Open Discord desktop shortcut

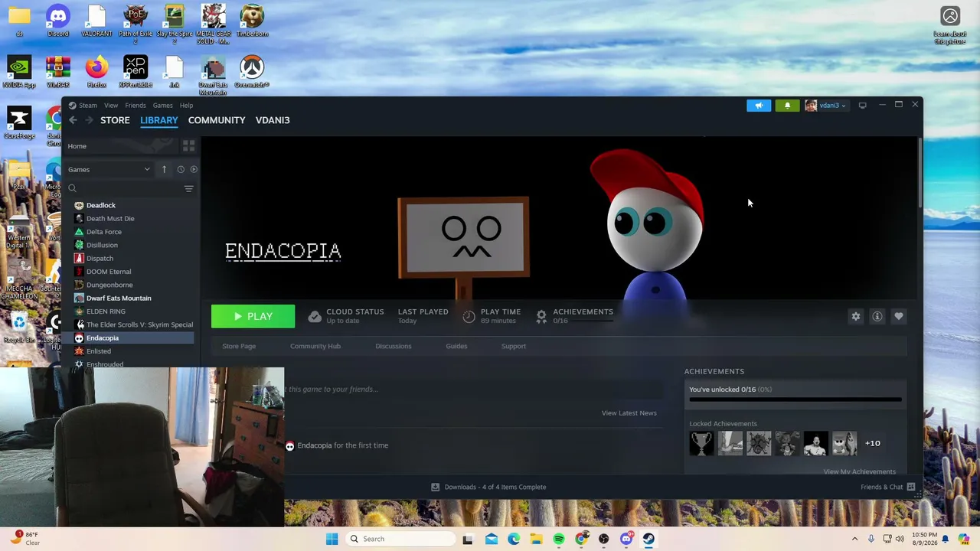(57, 21)
